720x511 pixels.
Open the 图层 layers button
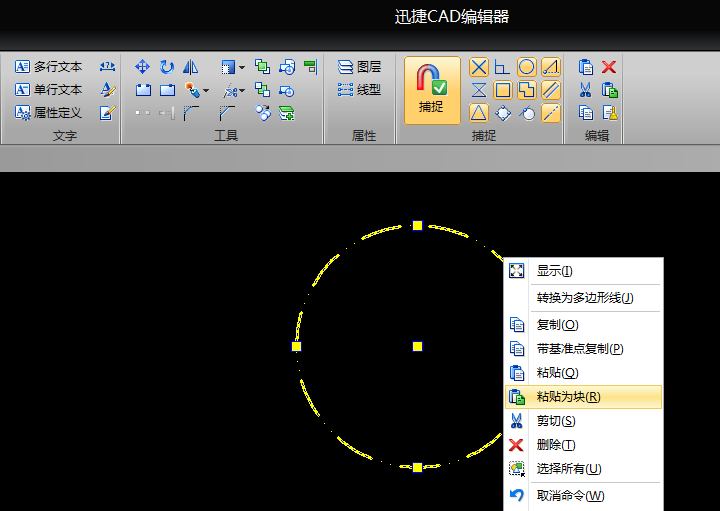tap(360, 67)
